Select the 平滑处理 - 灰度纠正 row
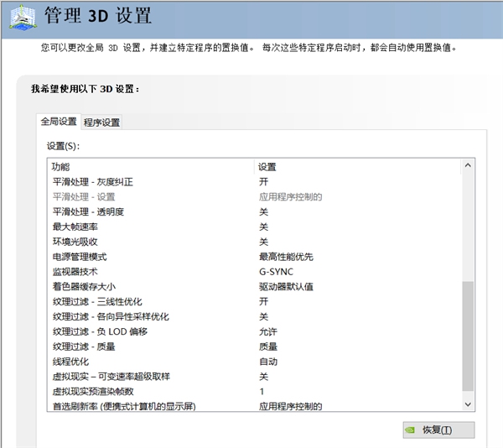503x448 pixels. (x=255, y=182)
